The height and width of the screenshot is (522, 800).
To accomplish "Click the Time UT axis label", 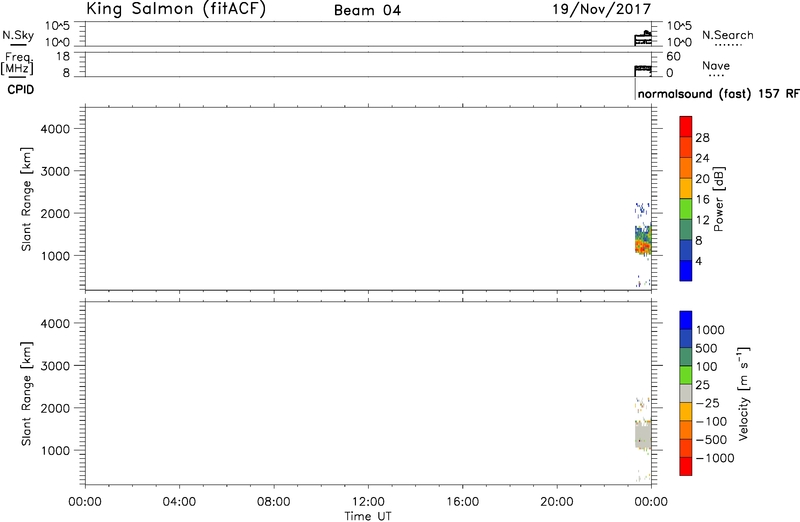I will 368,516.
